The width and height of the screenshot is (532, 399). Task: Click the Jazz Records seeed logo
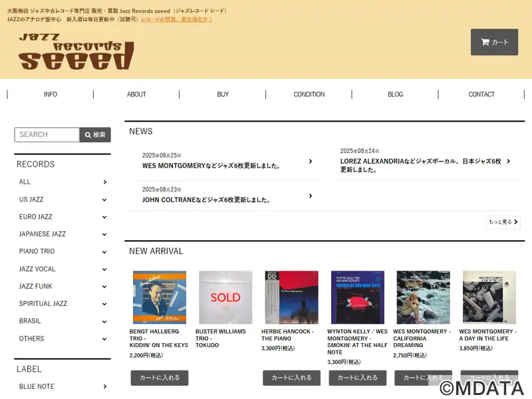pyautogui.click(x=76, y=51)
